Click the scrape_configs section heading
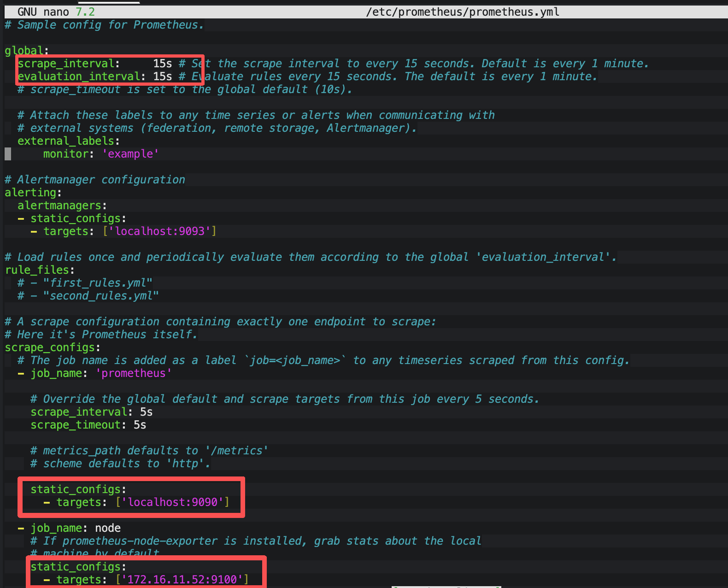 click(x=50, y=347)
